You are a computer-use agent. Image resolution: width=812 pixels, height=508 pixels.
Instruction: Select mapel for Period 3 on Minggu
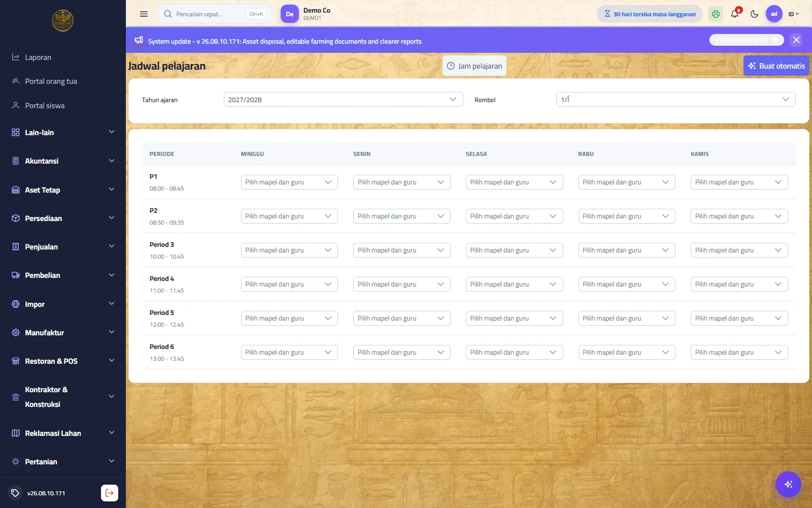(x=289, y=250)
